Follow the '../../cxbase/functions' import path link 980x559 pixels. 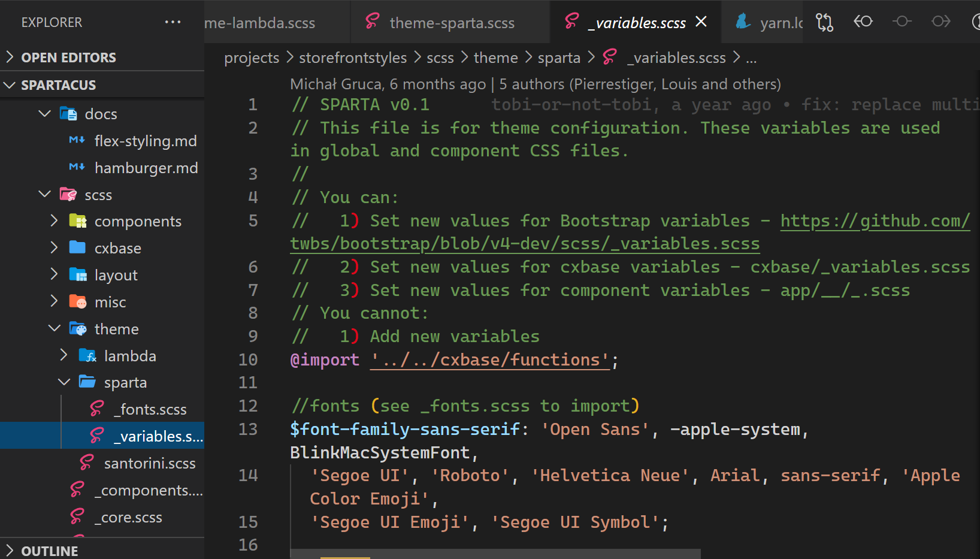click(490, 360)
